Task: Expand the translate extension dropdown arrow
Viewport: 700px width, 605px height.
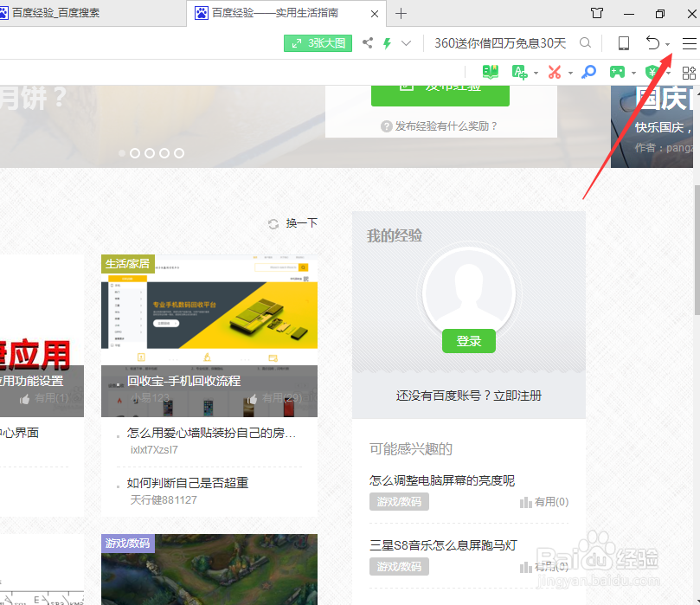Action: tap(536, 73)
